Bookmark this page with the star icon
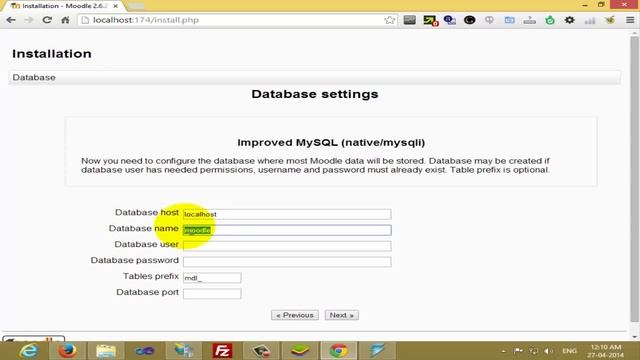Image resolution: width=640 pixels, height=360 pixels. point(389,20)
